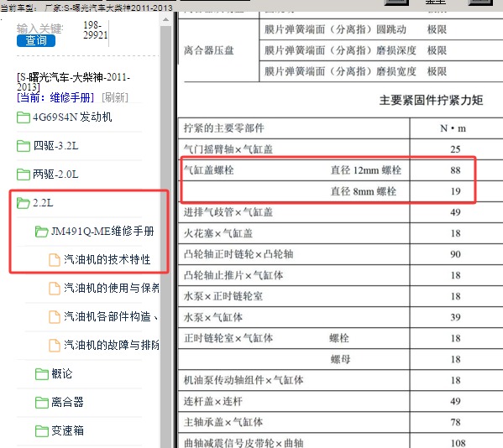Open the 变速箱 folder icon
The width and height of the screenshot is (503, 448).
coord(42,431)
